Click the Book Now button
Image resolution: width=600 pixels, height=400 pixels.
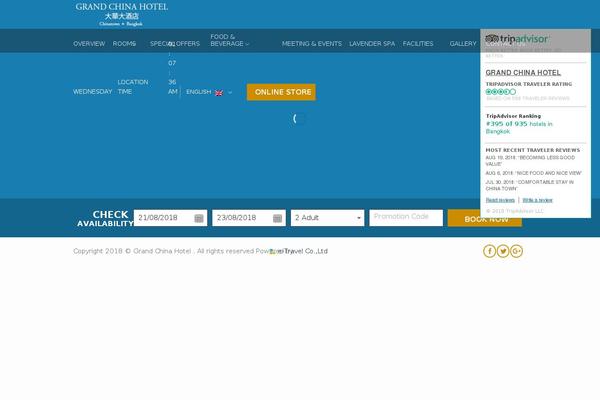(485, 218)
